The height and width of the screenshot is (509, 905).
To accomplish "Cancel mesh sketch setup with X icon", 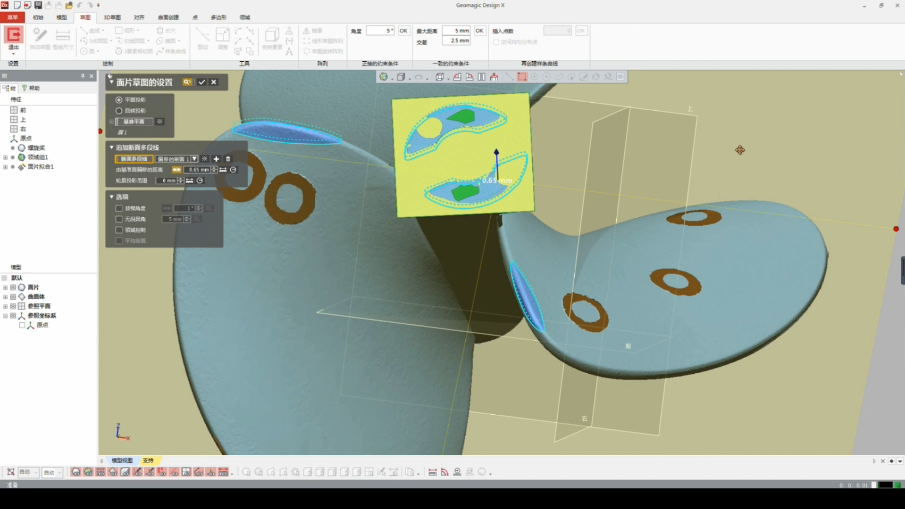I will click(213, 82).
